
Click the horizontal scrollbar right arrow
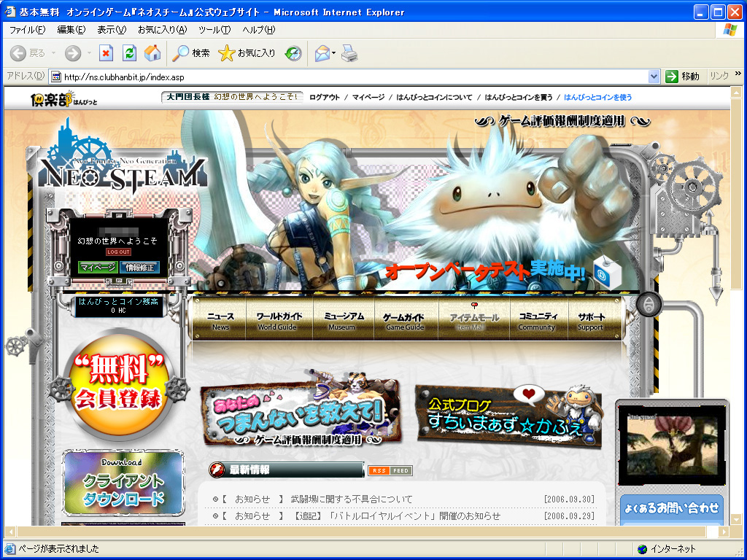(x=724, y=532)
